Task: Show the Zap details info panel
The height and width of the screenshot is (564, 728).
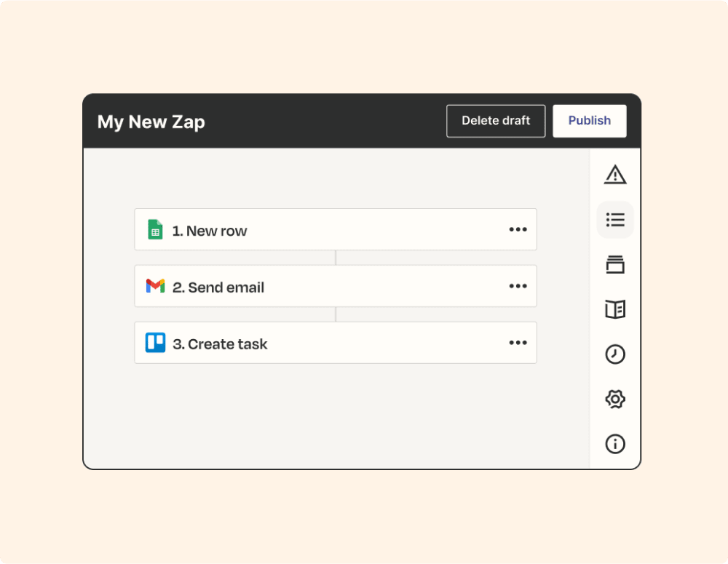Action: click(615, 444)
